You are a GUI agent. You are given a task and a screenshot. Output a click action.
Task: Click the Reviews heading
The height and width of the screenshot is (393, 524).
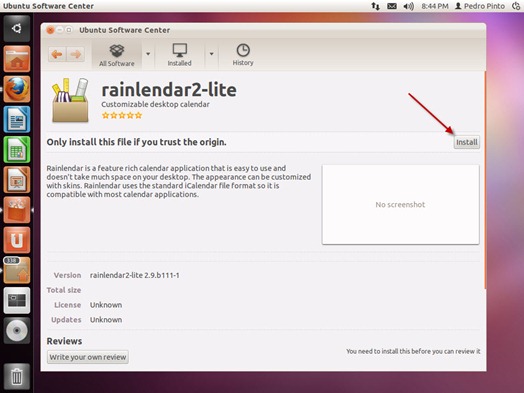(x=64, y=341)
